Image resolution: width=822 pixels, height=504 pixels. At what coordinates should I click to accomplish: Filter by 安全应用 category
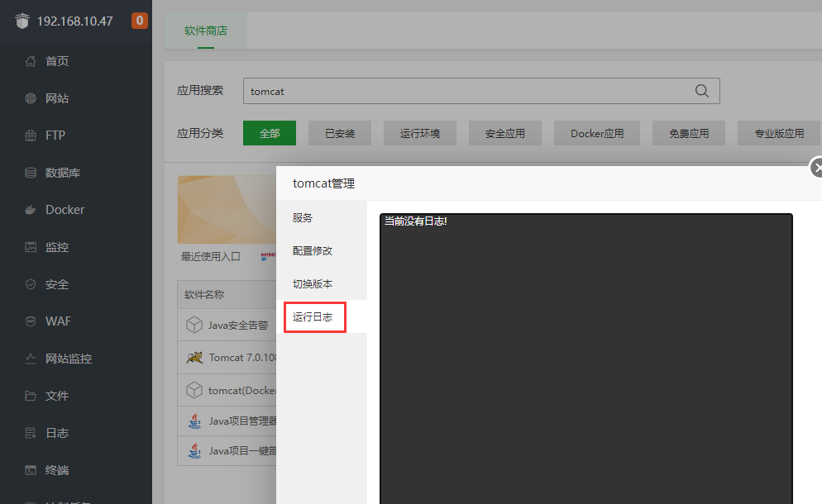coord(504,133)
